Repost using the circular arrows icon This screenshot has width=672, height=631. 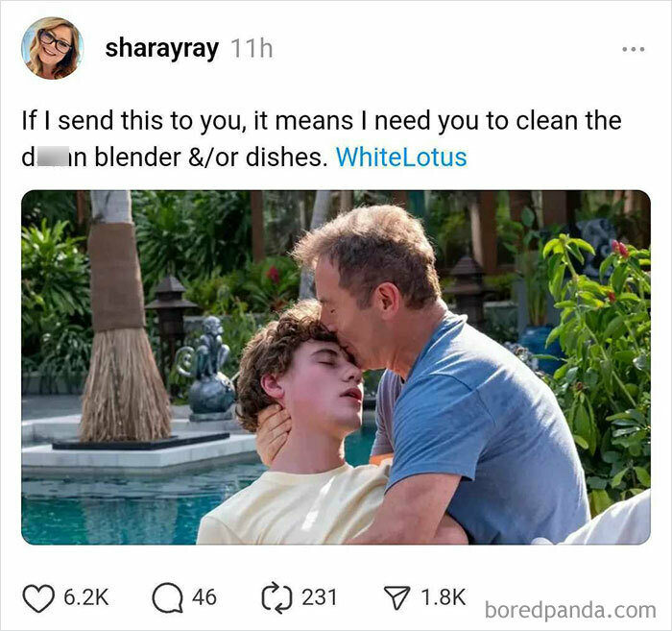pos(276,597)
